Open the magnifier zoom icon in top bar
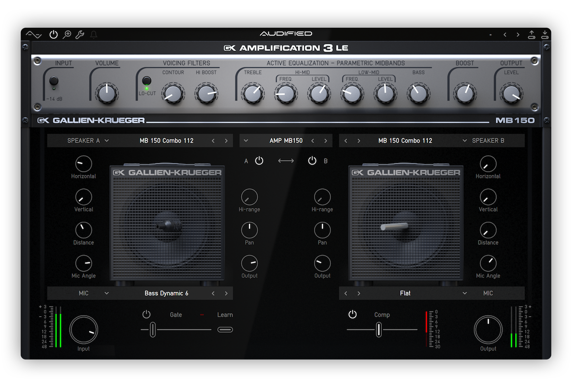This screenshot has height=392, width=572. pyautogui.click(x=67, y=34)
